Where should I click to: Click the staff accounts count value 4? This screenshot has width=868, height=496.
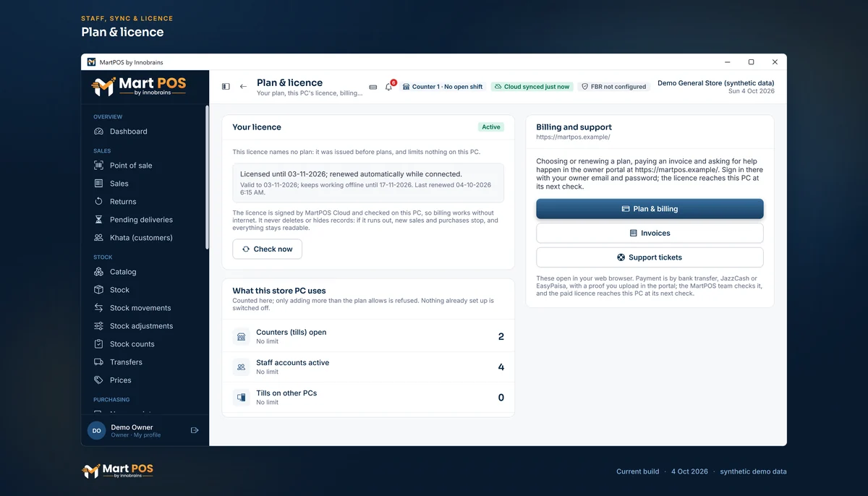(x=501, y=367)
